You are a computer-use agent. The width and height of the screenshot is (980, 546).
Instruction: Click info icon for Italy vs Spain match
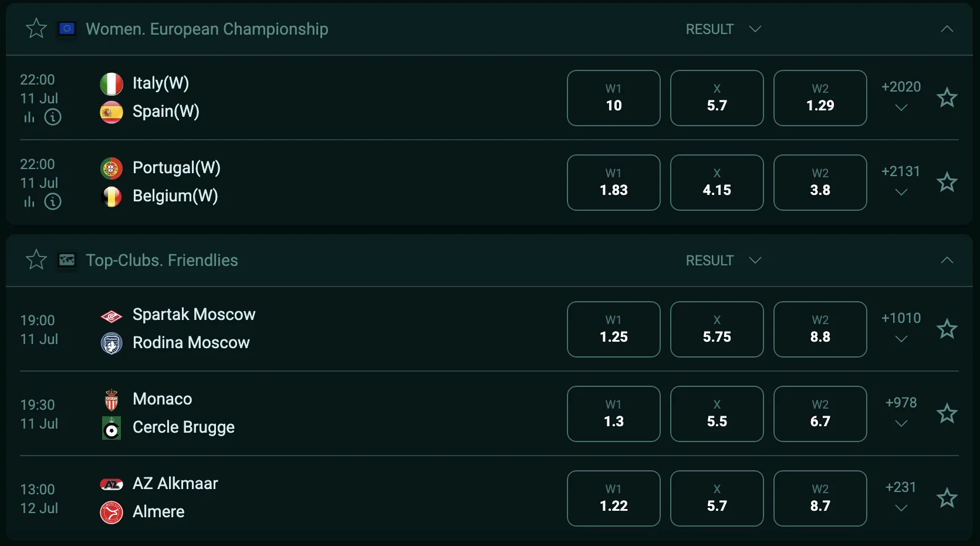[53, 117]
